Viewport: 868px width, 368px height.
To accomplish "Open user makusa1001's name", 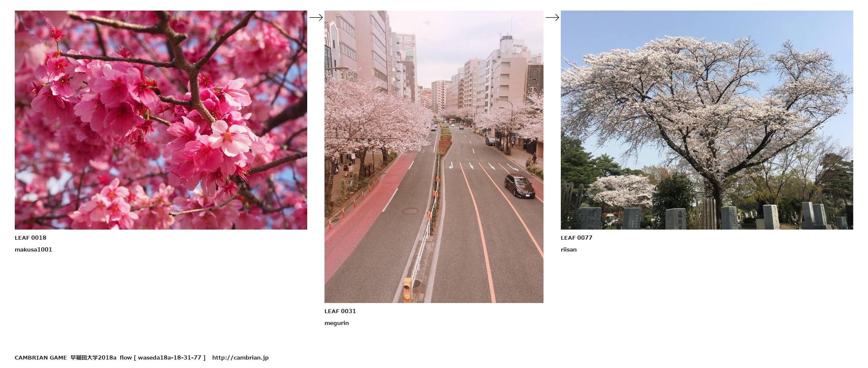I will 33,249.
